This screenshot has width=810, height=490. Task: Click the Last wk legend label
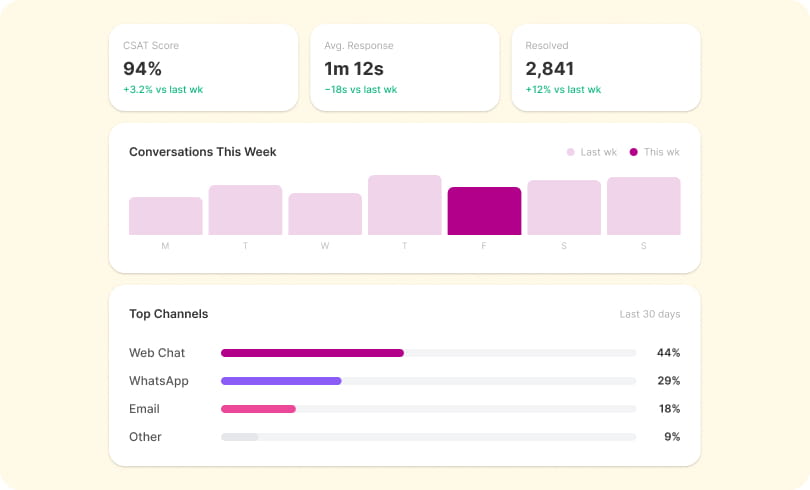[599, 152]
